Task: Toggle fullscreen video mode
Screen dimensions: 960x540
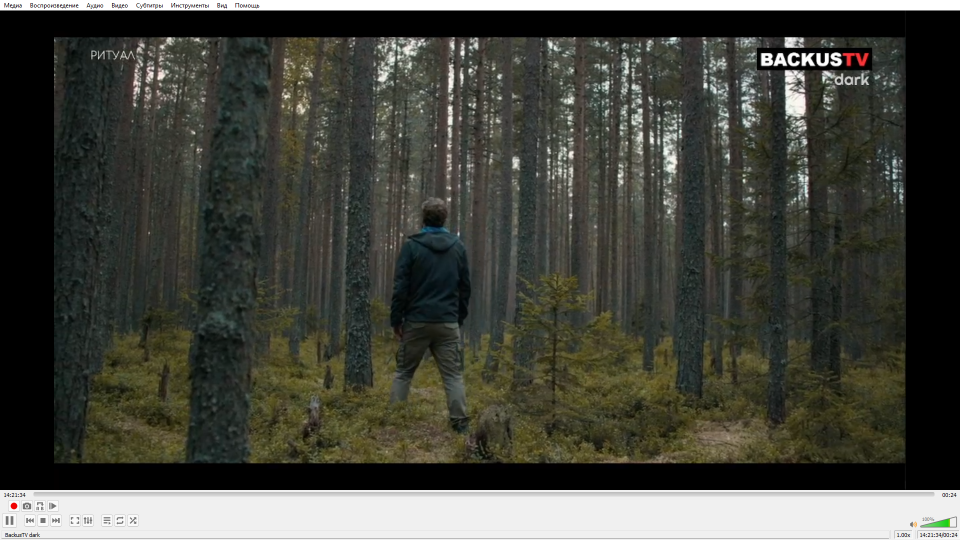Action: (75, 520)
